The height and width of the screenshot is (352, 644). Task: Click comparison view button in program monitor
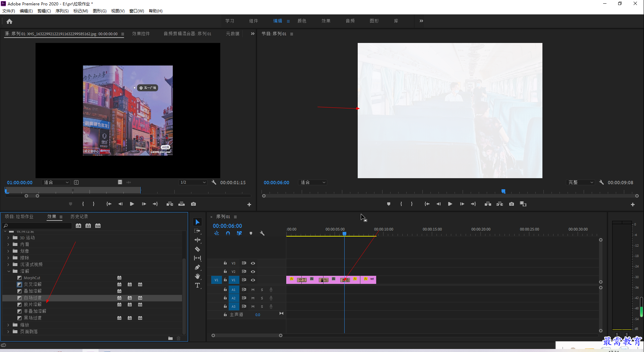click(x=523, y=204)
